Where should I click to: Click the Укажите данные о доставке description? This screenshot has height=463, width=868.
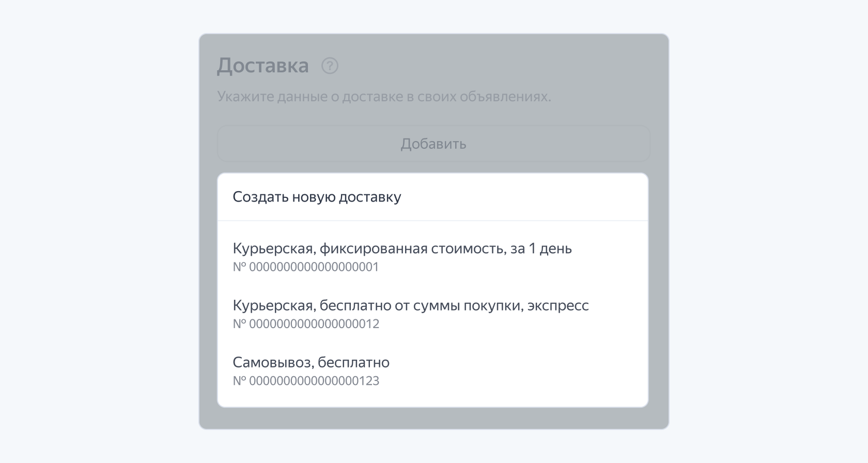(383, 97)
